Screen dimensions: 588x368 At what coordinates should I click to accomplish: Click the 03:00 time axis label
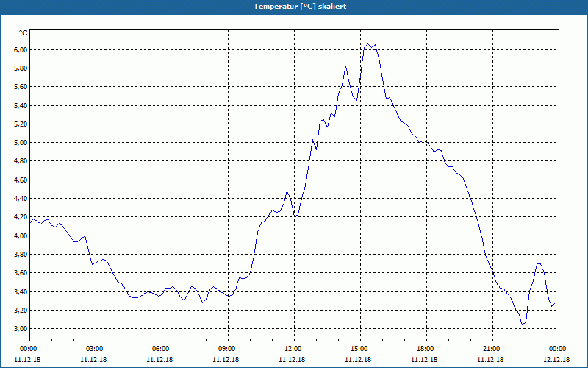tap(96, 349)
